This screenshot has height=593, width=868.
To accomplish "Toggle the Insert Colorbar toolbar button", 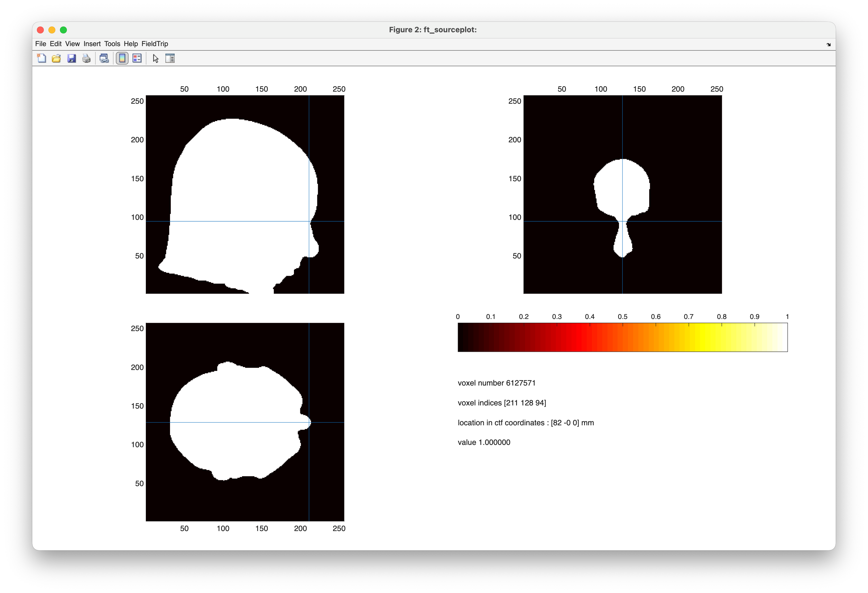I will pyautogui.click(x=122, y=58).
